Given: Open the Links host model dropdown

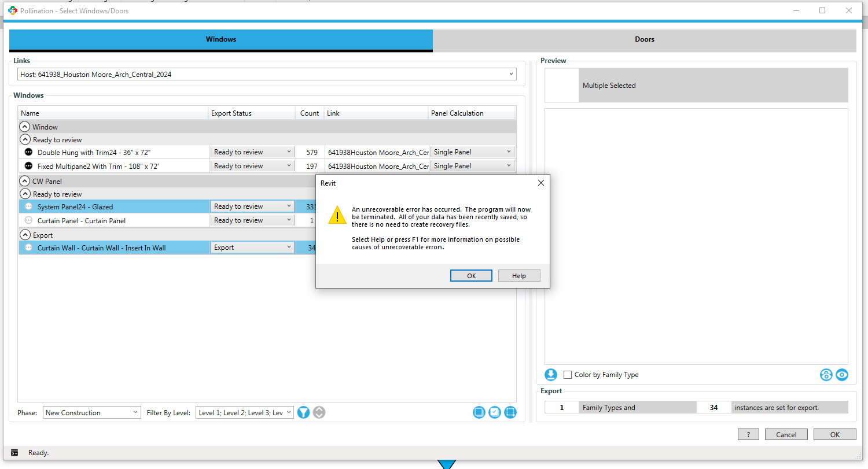Looking at the screenshot, I should 266,75.
